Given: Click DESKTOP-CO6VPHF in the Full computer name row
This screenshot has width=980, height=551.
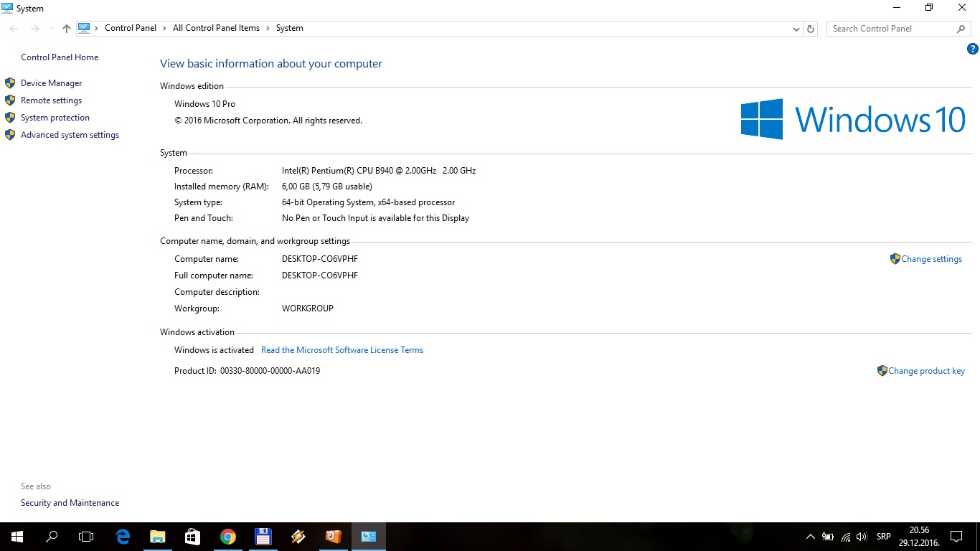Looking at the screenshot, I should point(320,275).
